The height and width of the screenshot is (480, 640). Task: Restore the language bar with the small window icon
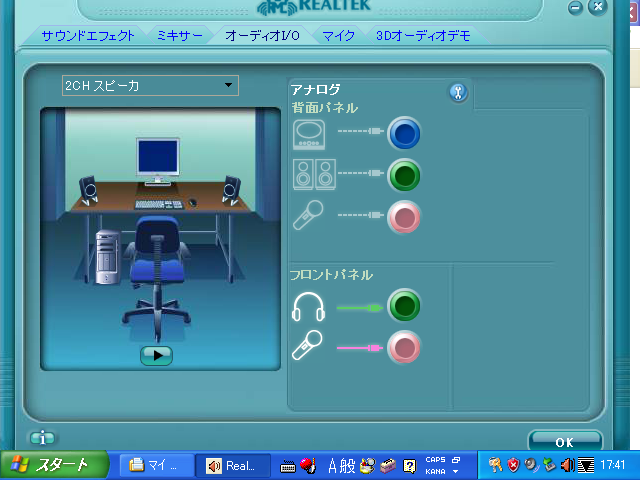456,460
